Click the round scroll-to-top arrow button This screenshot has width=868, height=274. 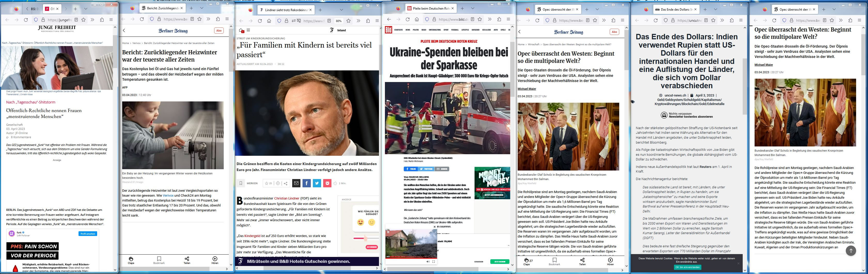(850, 250)
